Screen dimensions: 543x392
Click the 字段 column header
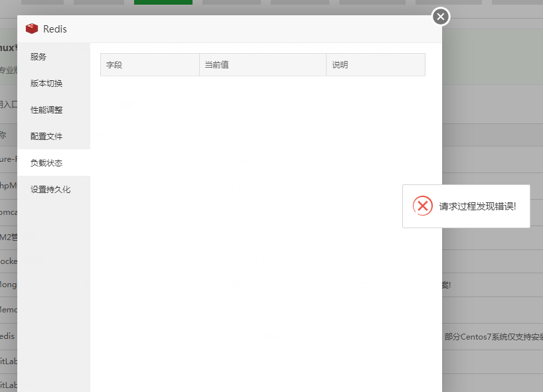point(150,65)
